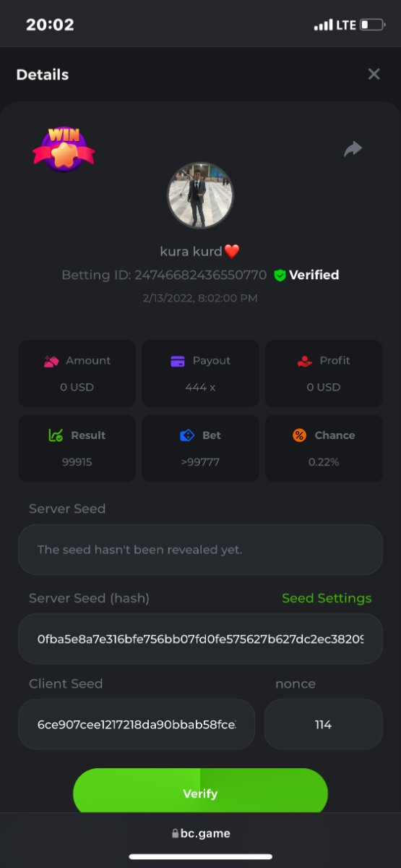Open kura kurd's profile picture
401x868 pixels.
click(x=201, y=195)
